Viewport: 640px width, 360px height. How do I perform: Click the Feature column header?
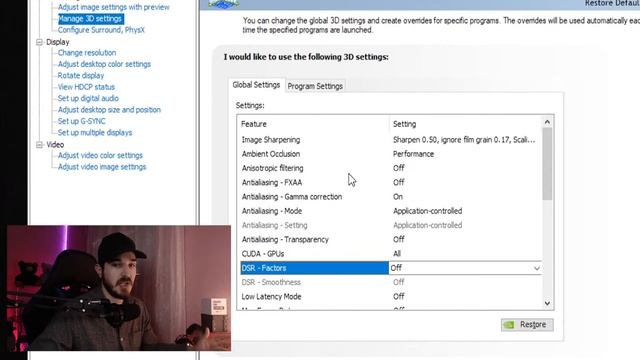coord(253,124)
